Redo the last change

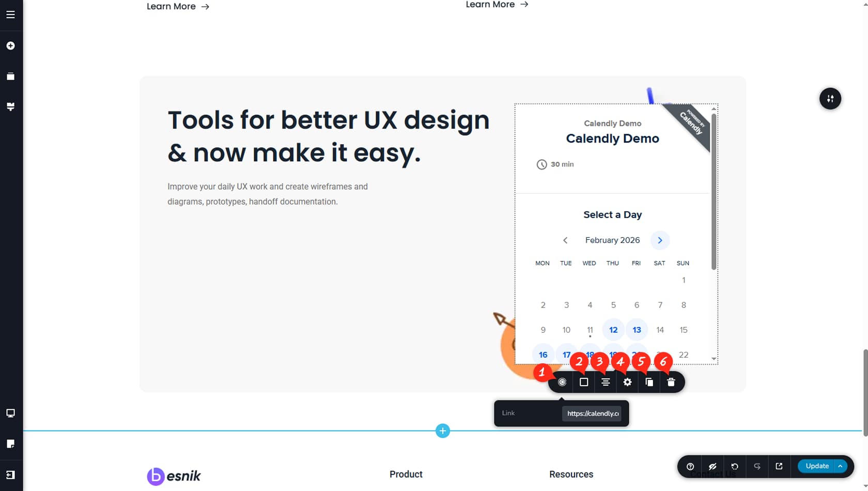pyautogui.click(x=757, y=466)
